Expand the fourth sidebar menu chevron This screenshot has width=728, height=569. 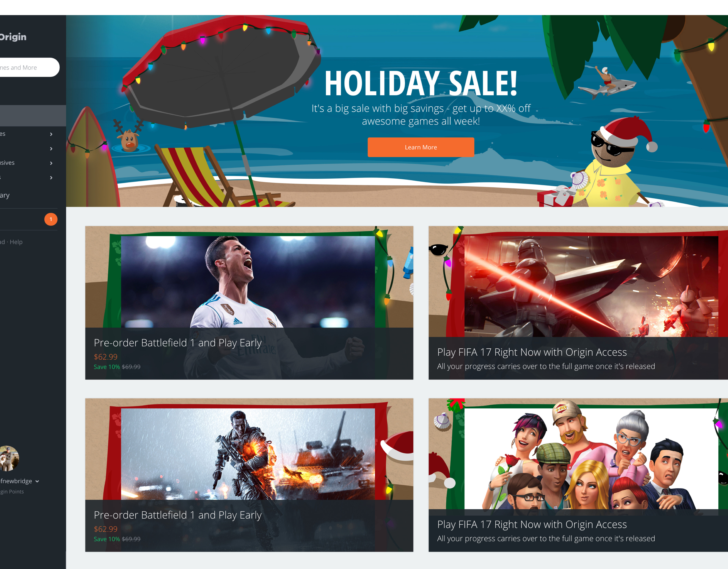(x=51, y=178)
